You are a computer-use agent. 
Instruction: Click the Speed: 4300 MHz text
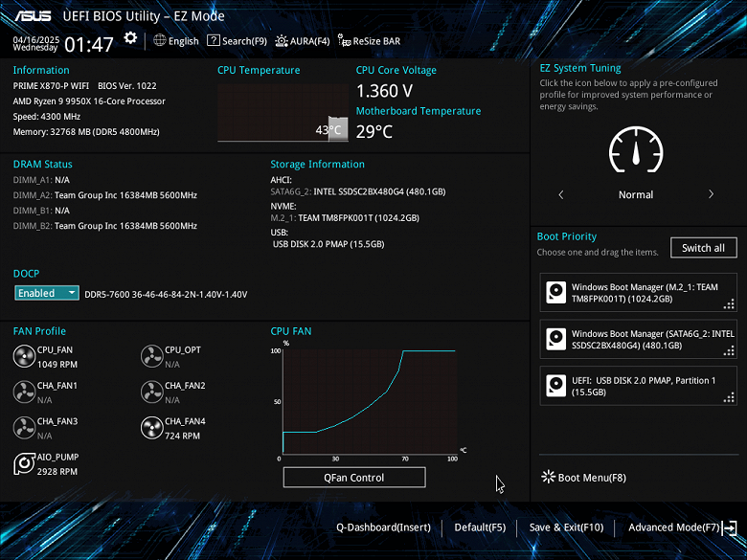(x=47, y=116)
